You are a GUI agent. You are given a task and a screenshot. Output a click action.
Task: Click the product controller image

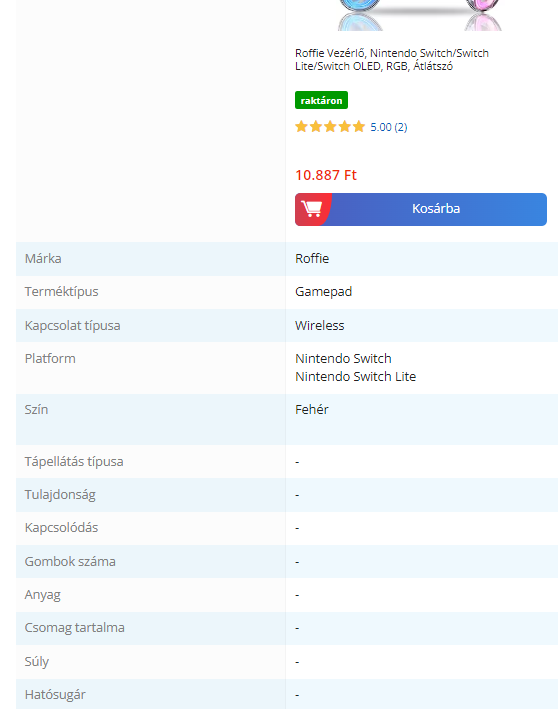click(x=420, y=15)
